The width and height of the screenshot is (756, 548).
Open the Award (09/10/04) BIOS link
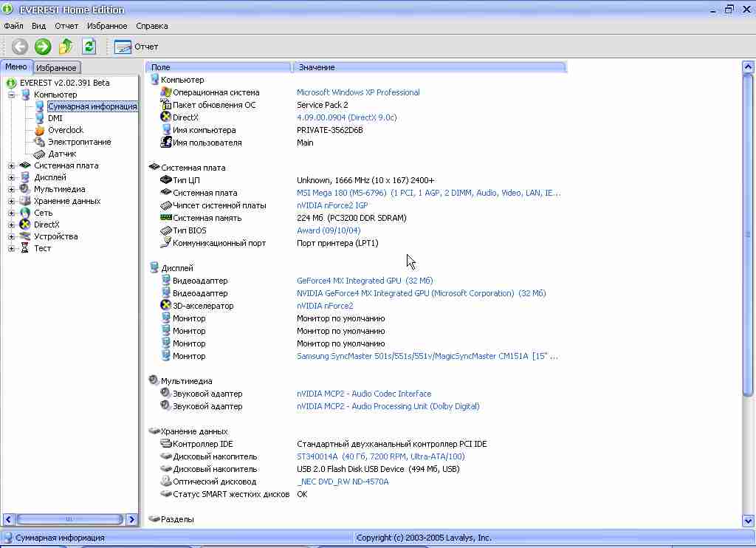click(329, 230)
